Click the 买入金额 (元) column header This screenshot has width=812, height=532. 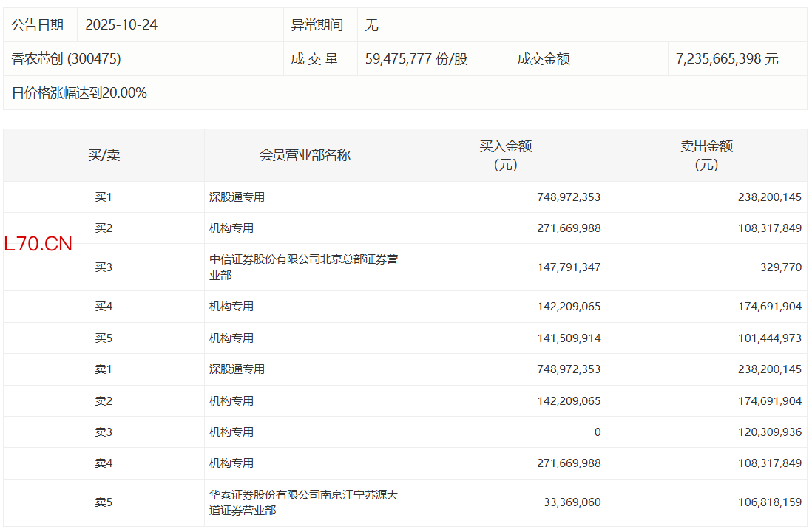505,155
